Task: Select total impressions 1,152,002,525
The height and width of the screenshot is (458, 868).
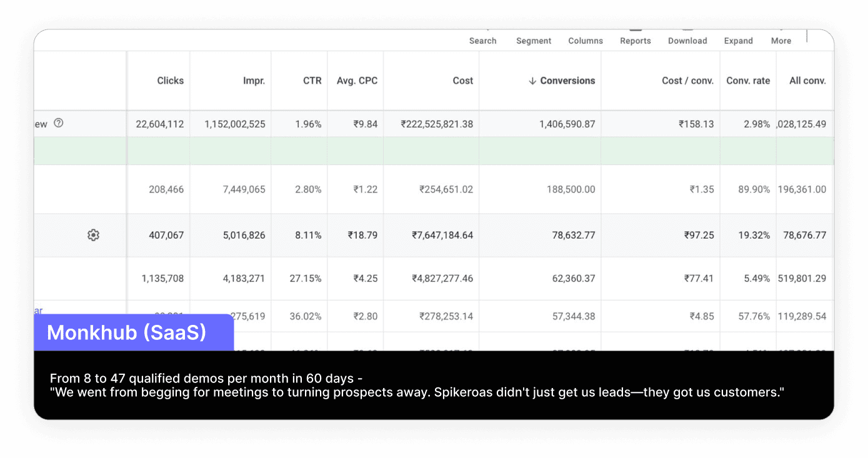Action: [235, 124]
